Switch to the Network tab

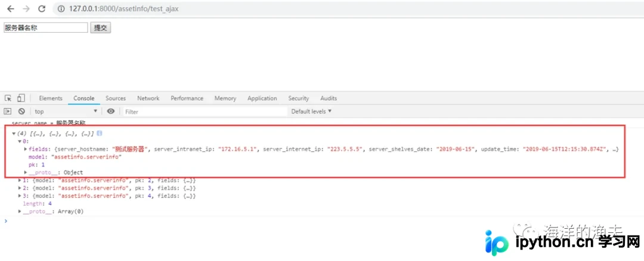tap(148, 99)
